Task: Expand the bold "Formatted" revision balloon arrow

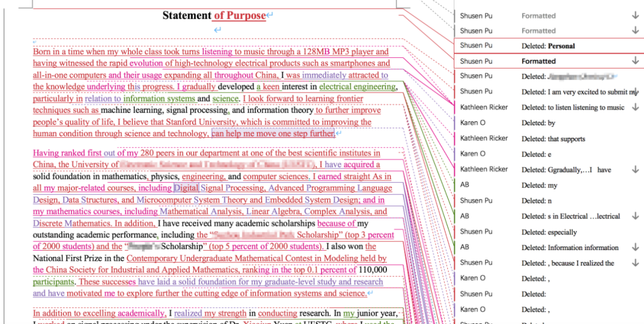Action: (x=635, y=61)
